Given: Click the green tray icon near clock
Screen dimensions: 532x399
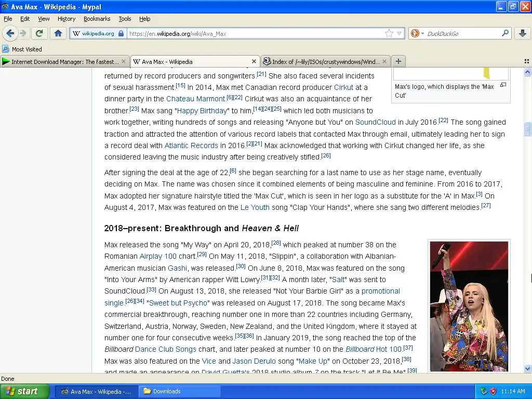Looking at the screenshot, I should tap(484, 391).
